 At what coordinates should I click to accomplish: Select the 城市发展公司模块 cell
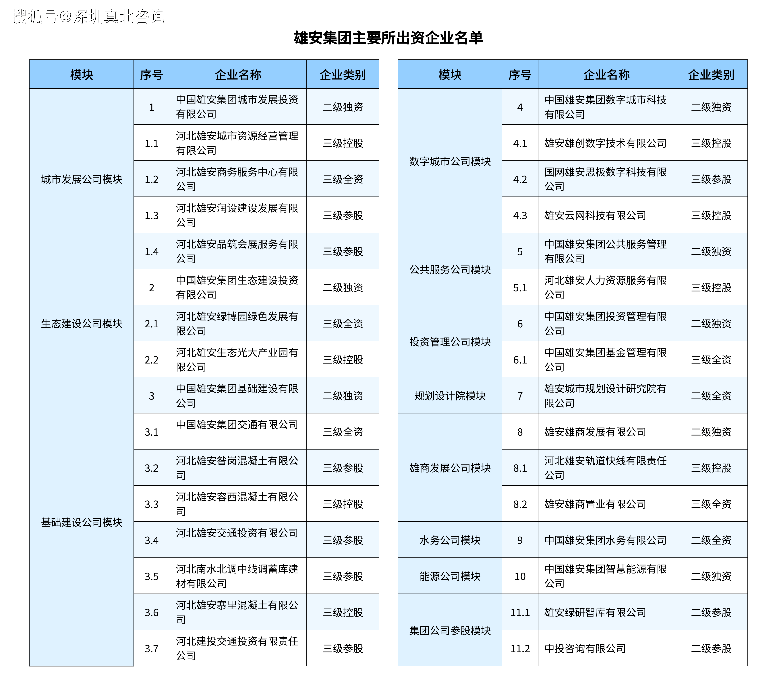pyautogui.click(x=82, y=179)
